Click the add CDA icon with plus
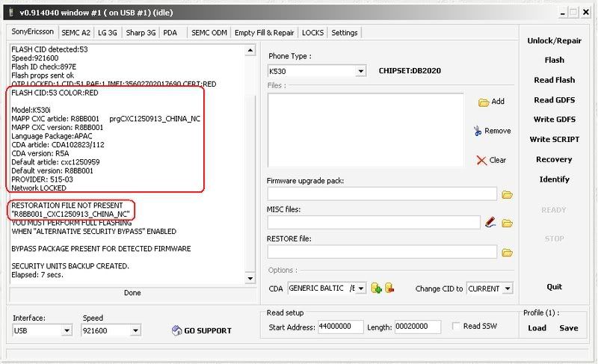Viewport: 598px width, 364px height. (x=376, y=289)
